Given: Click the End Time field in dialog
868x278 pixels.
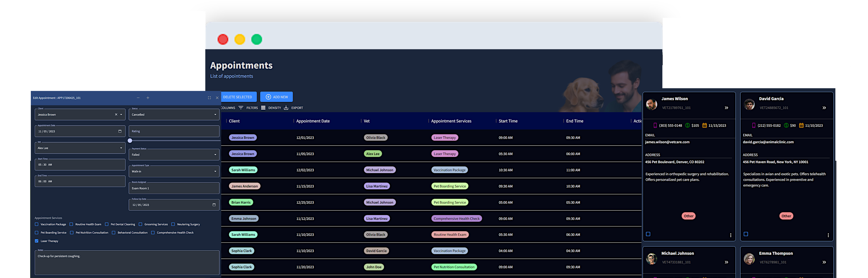Looking at the screenshot, I should (x=80, y=181).
